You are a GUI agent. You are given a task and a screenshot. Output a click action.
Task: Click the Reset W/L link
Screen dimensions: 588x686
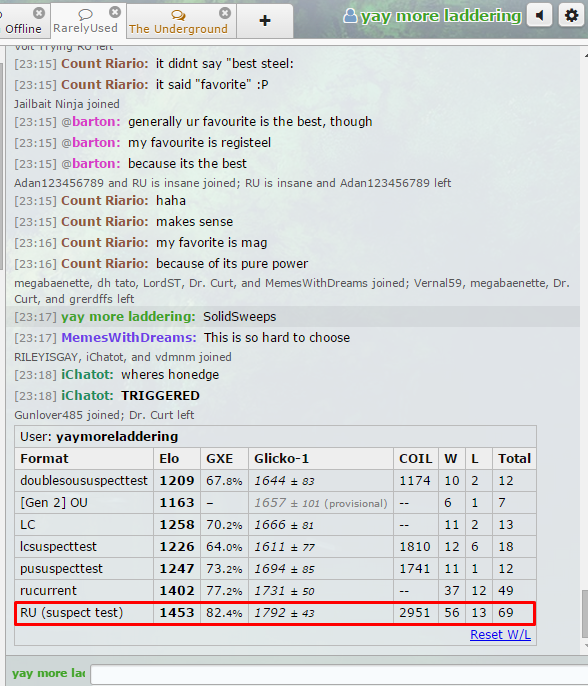[x=500, y=634]
